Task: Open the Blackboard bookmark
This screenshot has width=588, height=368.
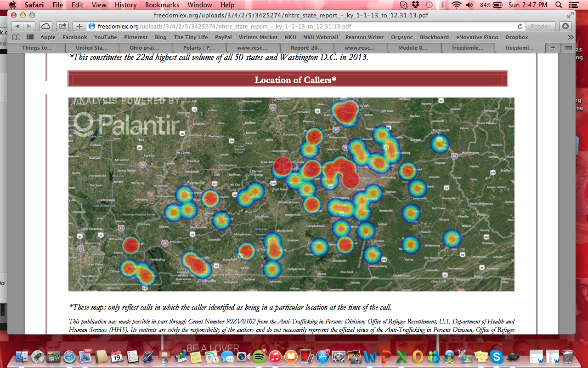Action: (434, 37)
